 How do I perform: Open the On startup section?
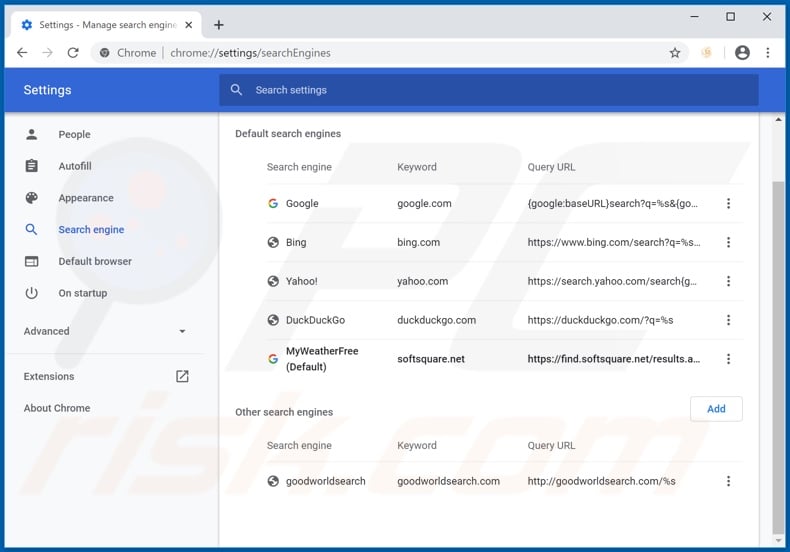pos(83,293)
